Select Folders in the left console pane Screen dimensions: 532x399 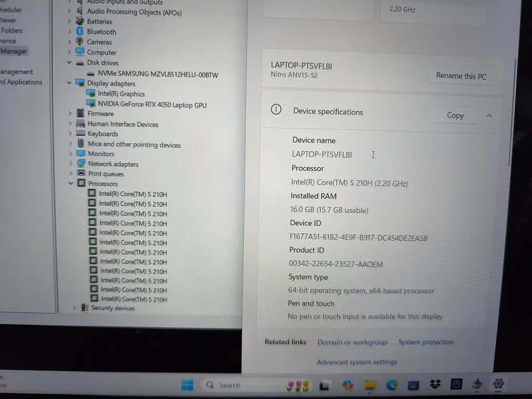click(12, 31)
